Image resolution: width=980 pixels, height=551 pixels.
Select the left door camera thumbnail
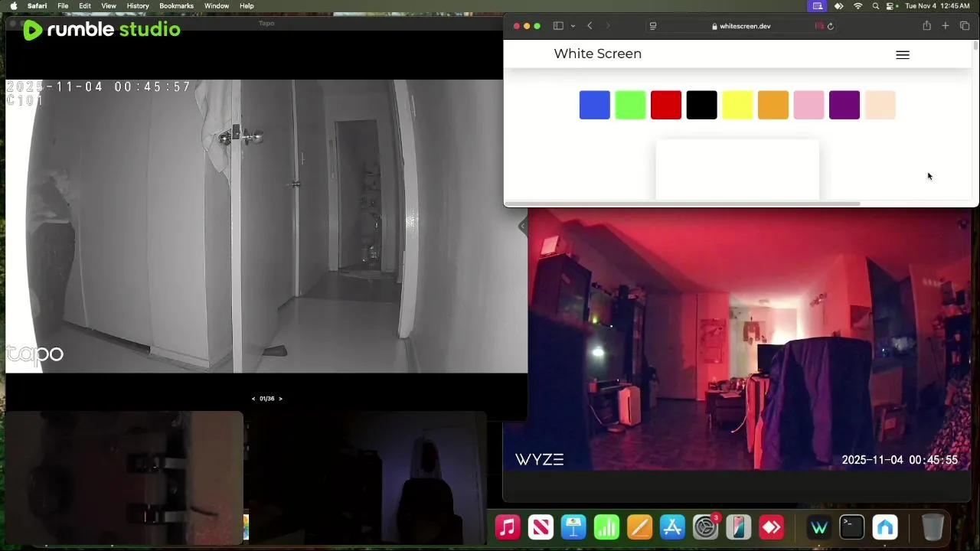[125, 478]
